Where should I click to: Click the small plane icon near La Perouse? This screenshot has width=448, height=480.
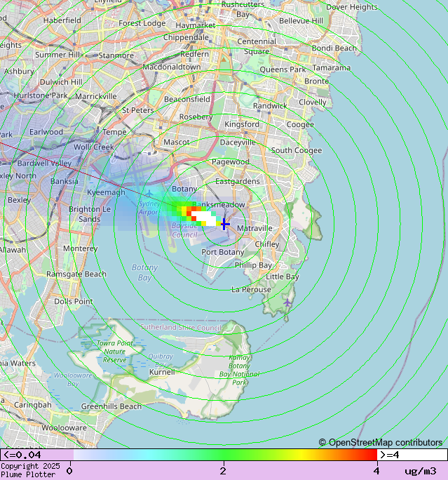[288, 302]
